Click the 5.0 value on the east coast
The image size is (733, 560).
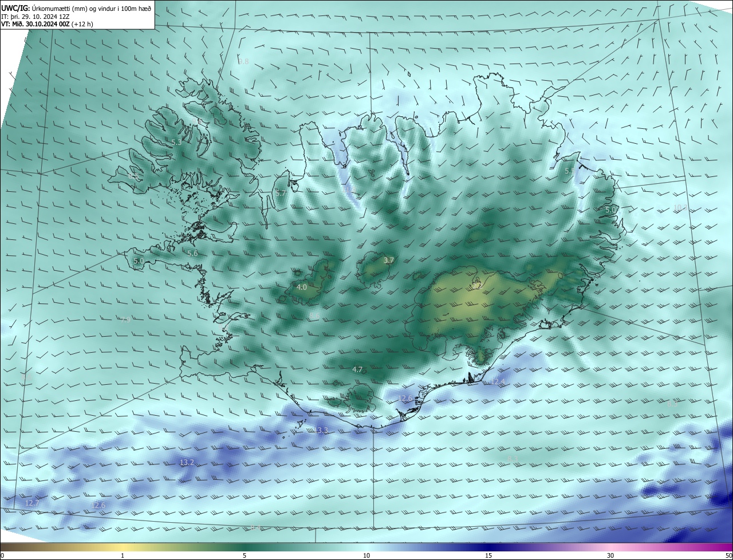pos(610,210)
